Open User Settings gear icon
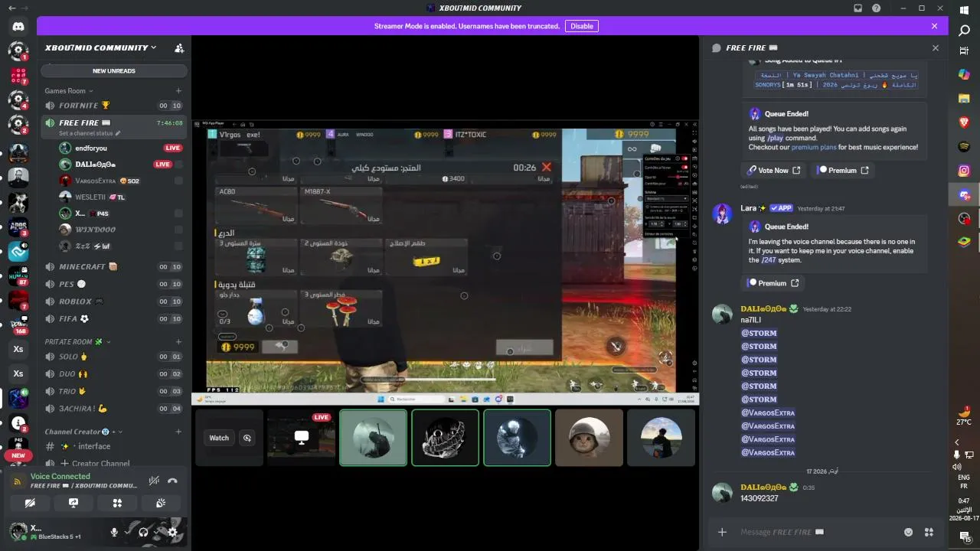 pyautogui.click(x=172, y=533)
